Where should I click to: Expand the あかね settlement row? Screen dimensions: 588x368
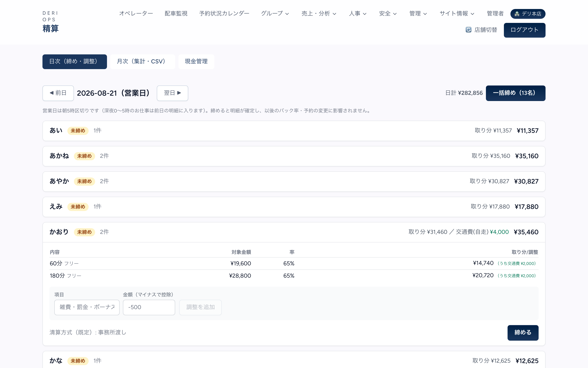294,156
